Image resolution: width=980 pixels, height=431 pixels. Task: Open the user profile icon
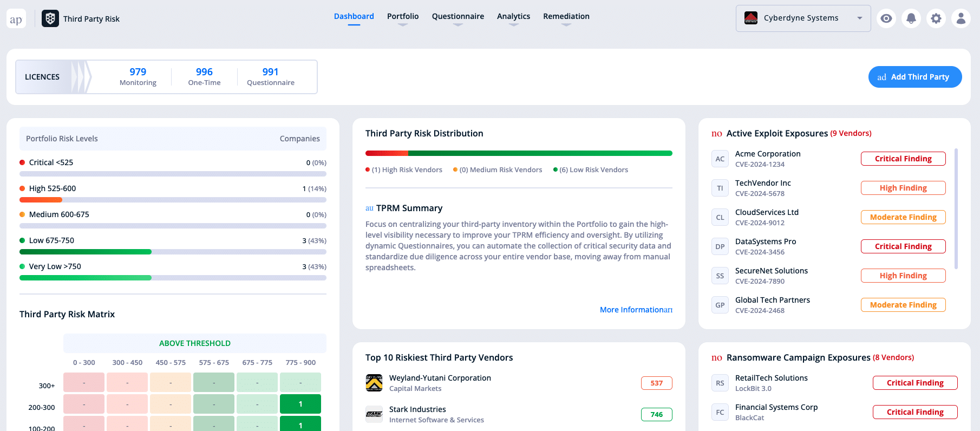pyautogui.click(x=961, y=18)
